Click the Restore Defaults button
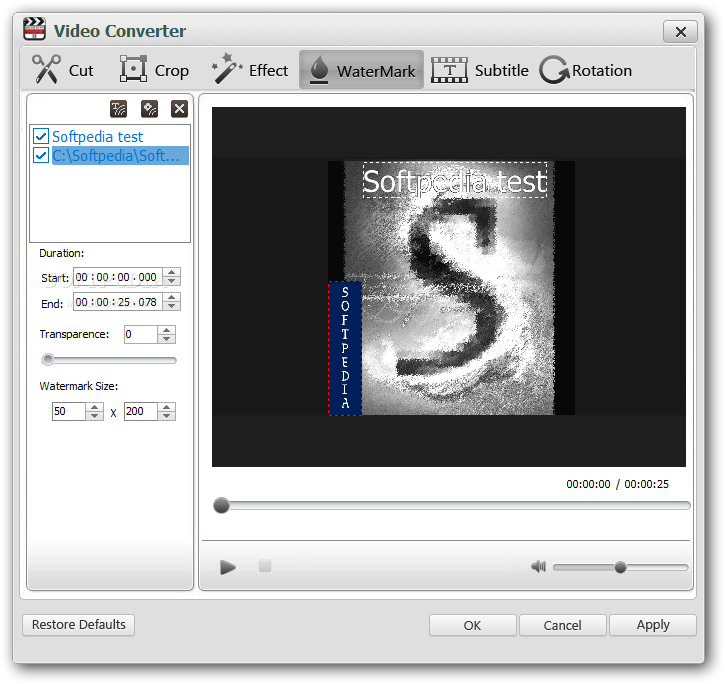This screenshot has width=725, height=684. pos(79,625)
